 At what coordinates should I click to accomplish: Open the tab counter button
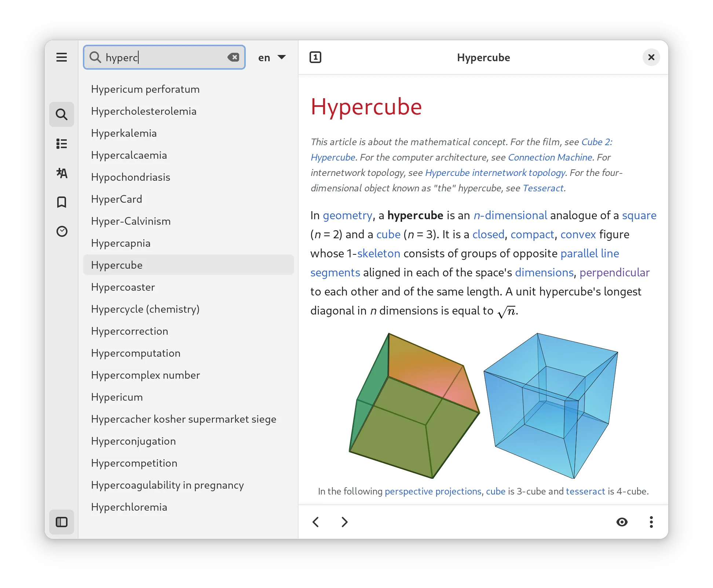click(315, 57)
